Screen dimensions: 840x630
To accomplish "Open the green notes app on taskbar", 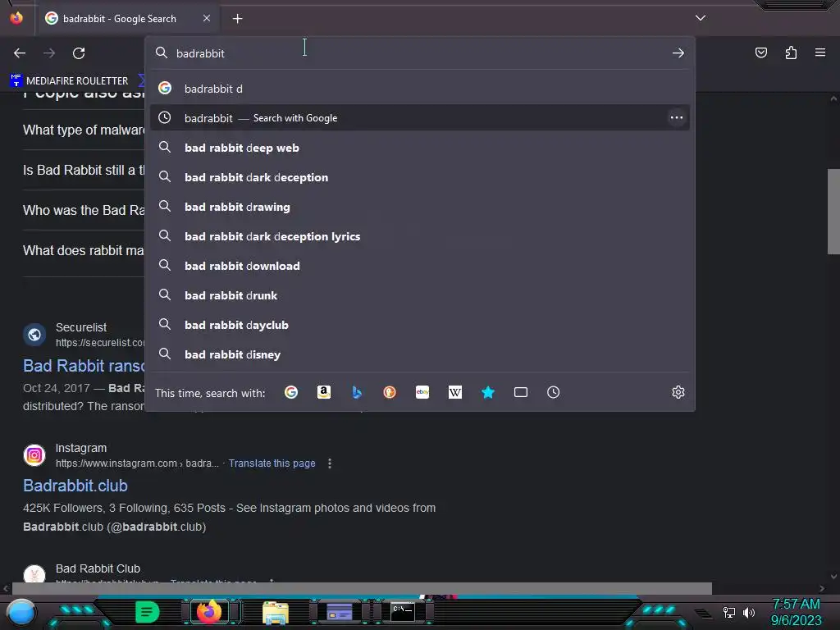I will [147, 612].
